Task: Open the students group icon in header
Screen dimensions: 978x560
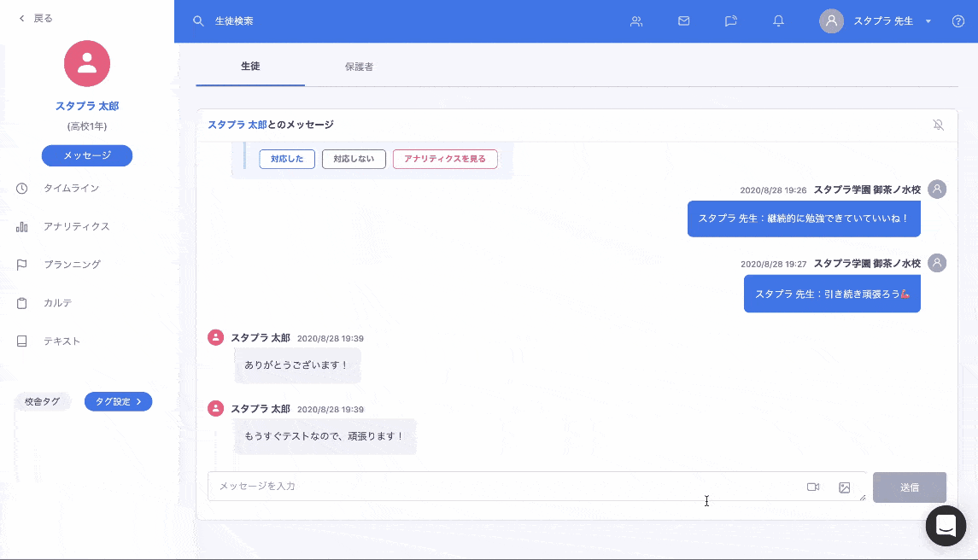Action: tap(636, 21)
